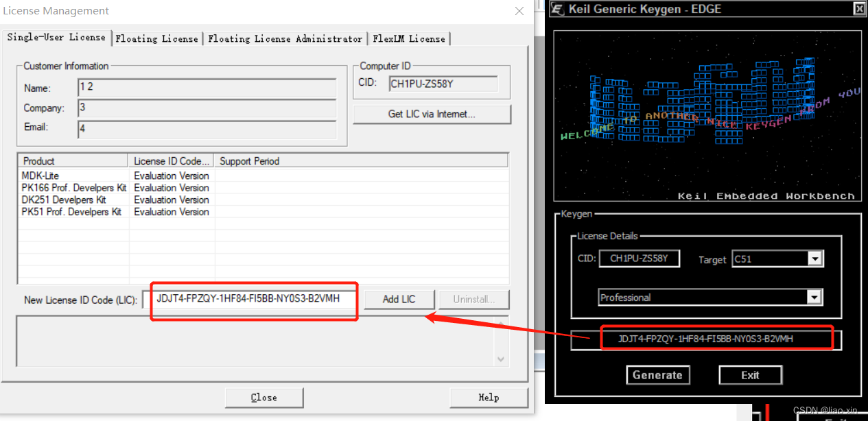Click the New License ID Code field
The image size is (868, 421).
tap(254, 299)
